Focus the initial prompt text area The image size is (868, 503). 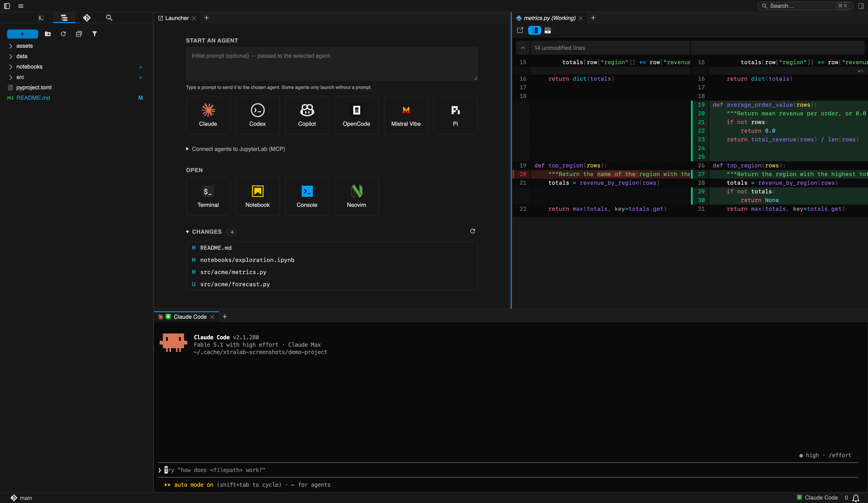coord(331,64)
